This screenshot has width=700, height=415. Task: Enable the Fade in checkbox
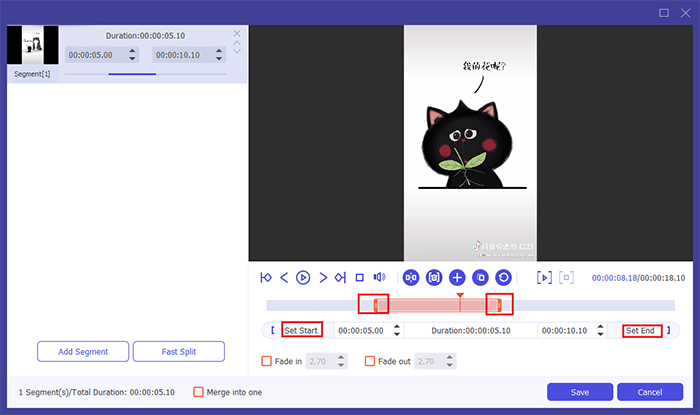pos(267,361)
